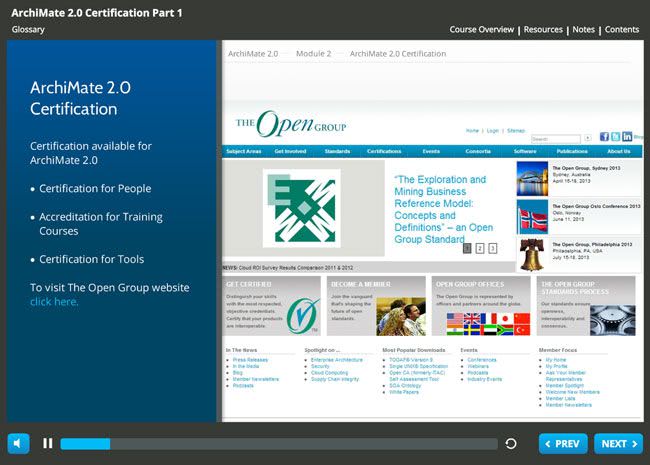Open Publications nav item
The image size is (650, 465).
(x=572, y=151)
